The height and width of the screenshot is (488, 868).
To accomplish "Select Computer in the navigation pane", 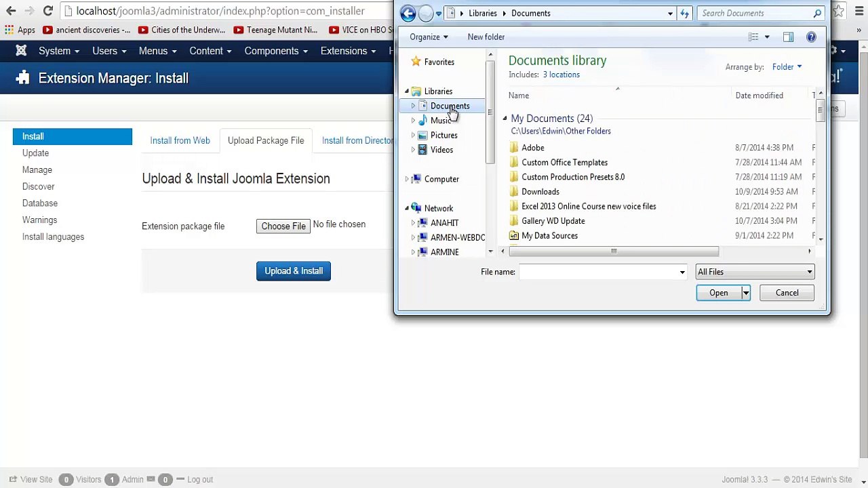I will (435, 179).
